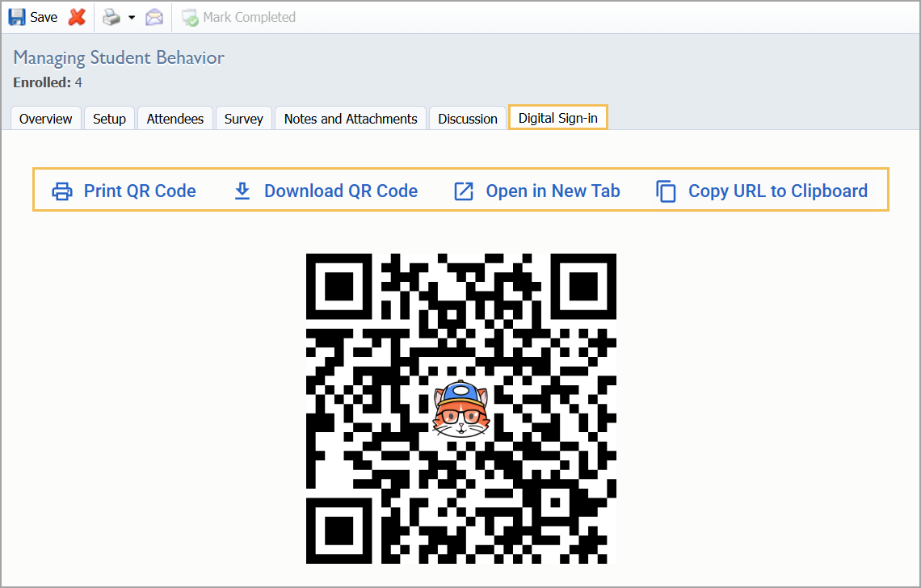The image size is (921, 588).
Task: Click the Print QR Code link
Action: click(140, 191)
